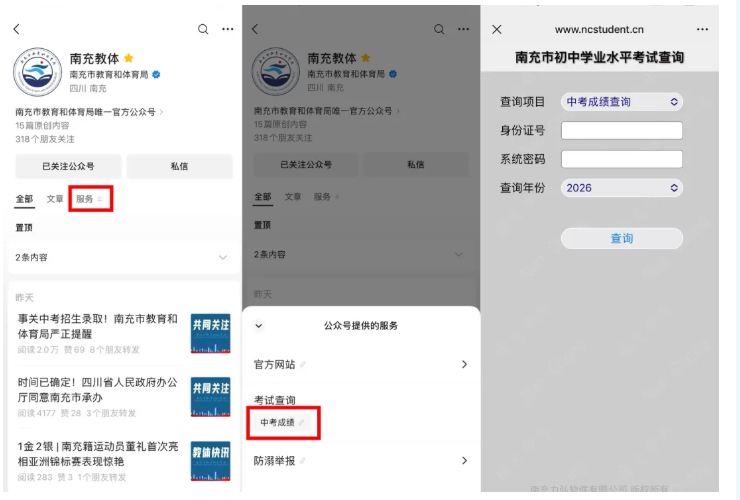Image resolution: width=740 pixels, height=500 pixels.
Task: Expand 2条内容 pinned section in left panel
Action: point(122,257)
